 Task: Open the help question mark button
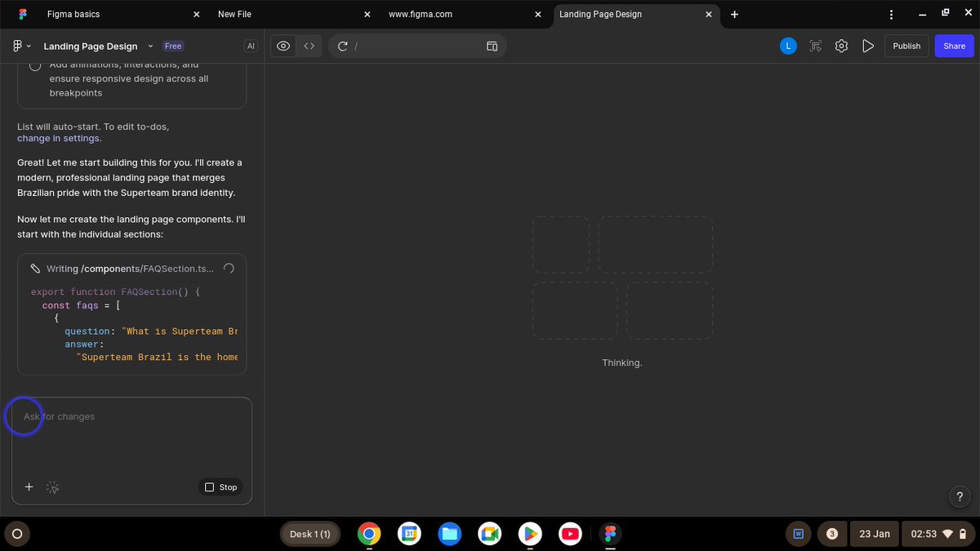(x=959, y=496)
